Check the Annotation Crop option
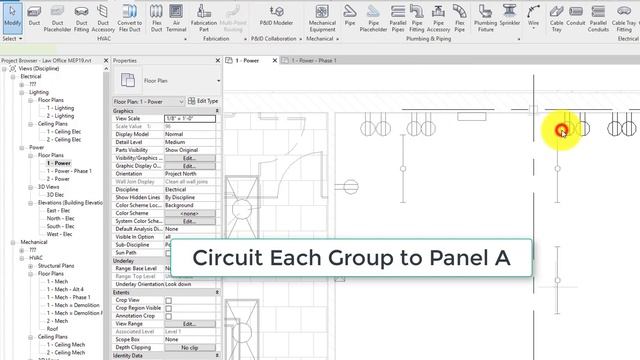 pos(168,316)
